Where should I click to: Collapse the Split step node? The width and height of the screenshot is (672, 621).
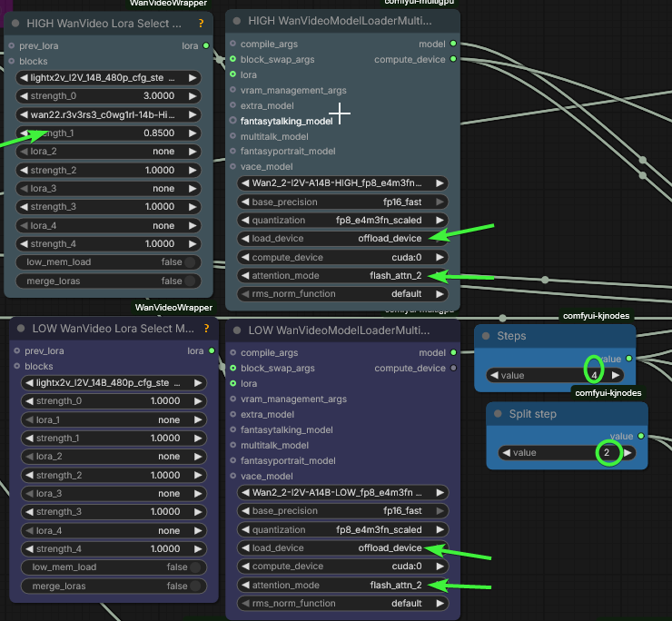click(x=499, y=414)
